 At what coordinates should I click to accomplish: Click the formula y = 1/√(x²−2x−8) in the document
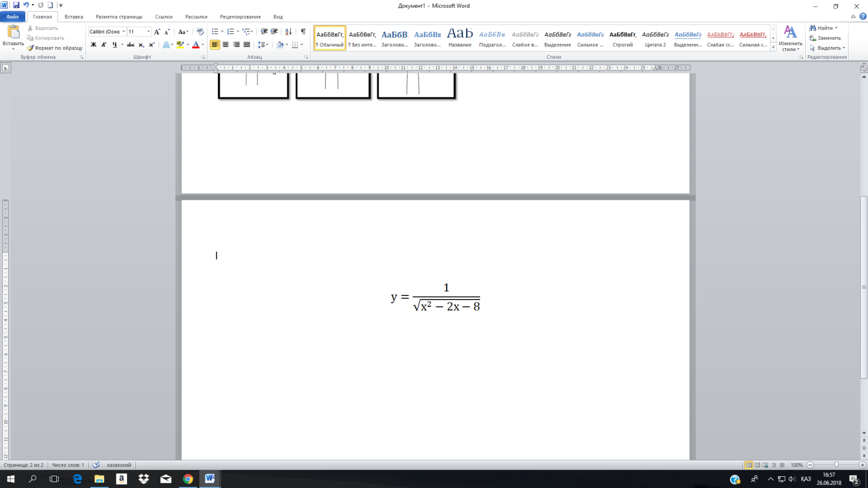435,297
